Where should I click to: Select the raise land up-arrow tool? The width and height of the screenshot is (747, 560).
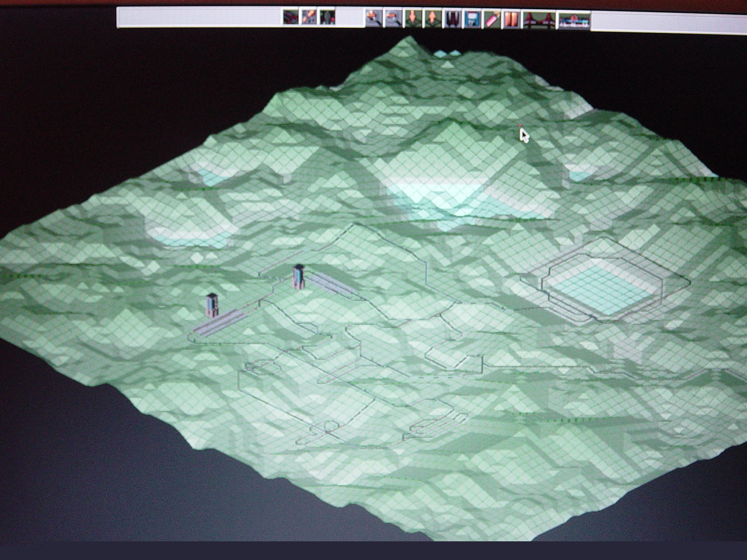(432, 18)
